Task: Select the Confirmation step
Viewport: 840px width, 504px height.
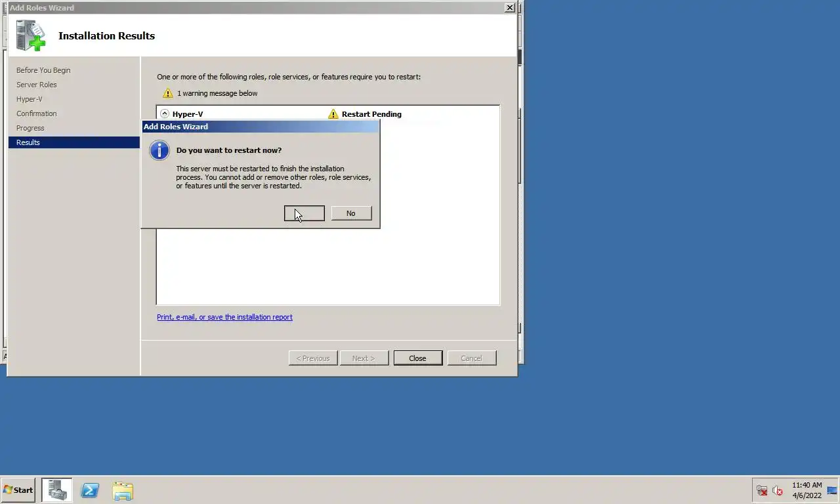Action: click(x=37, y=114)
